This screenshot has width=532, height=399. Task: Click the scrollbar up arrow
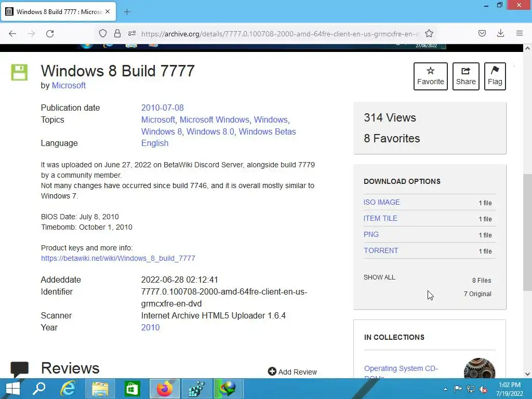(x=527, y=48)
